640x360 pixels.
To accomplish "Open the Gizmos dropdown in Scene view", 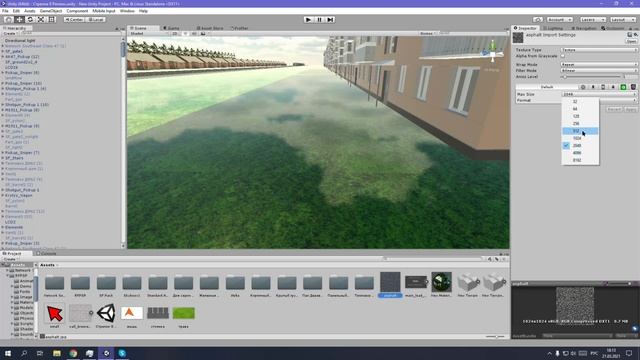I will click(428, 33).
